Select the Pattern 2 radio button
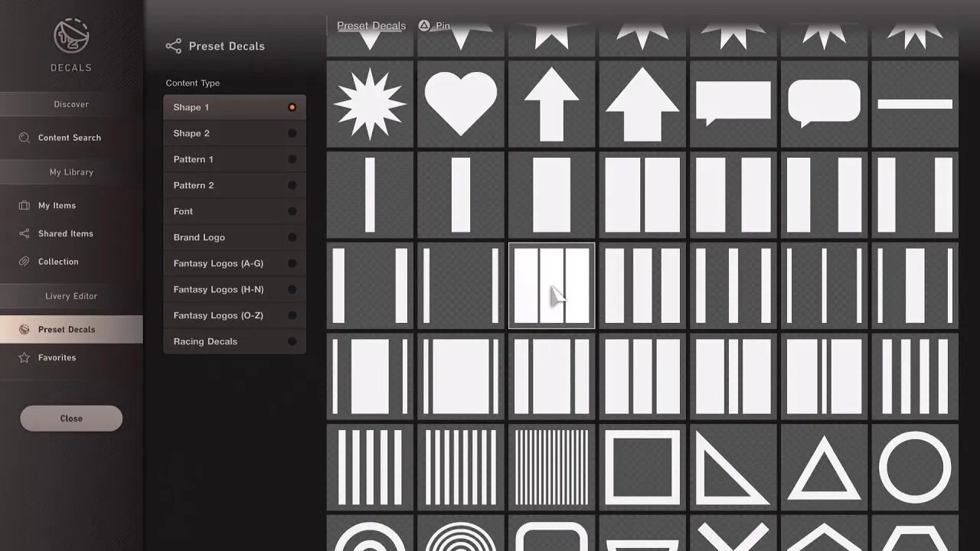This screenshot has width=980, height=551. pyautogui.click(x=292, y=185)
